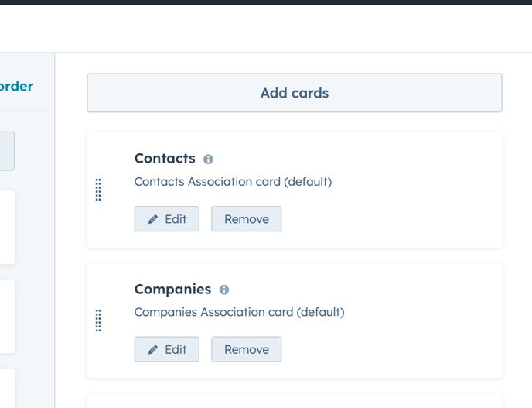This screenshot has width=532, height=408.
Task: Remove the Companies association card
Action: click(246, 349)
